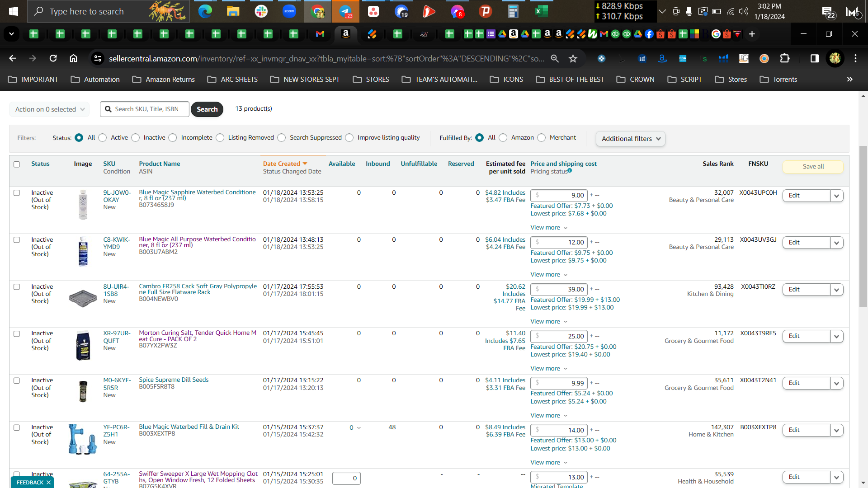This screenshot has width=868, height=488.
Task: Open the IMPORTANT bookmarks folder
Action: click(x=33, y=79)
